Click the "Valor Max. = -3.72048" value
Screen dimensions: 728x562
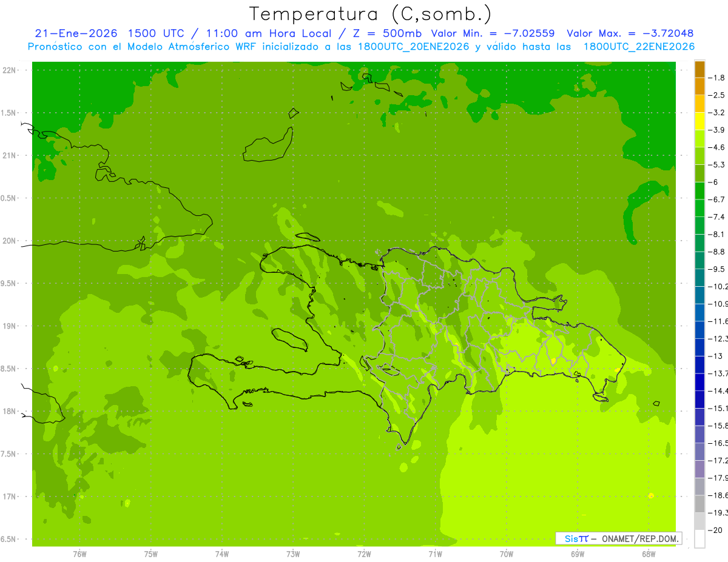(630, 33)
